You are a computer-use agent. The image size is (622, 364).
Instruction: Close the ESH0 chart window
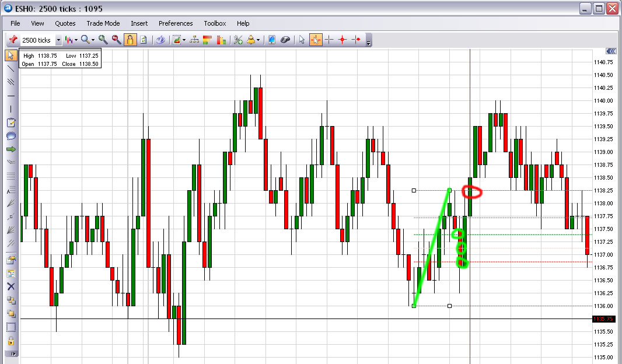pyautogui.click(x=612, y=8)
